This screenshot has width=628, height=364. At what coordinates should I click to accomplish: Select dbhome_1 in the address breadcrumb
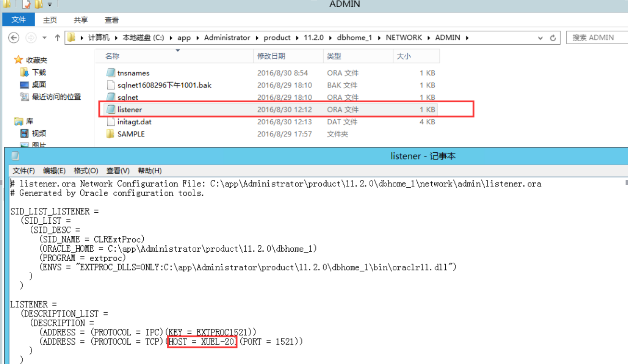[354, 37]
